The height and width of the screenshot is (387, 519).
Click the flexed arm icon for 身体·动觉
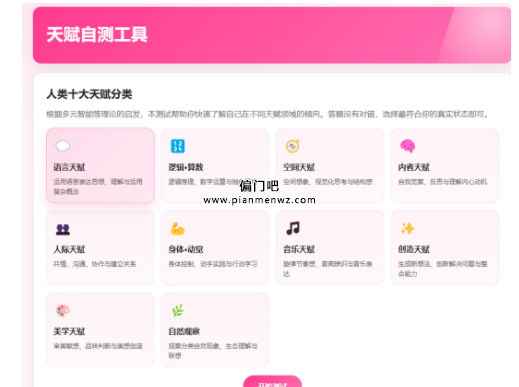coord(178,229)
